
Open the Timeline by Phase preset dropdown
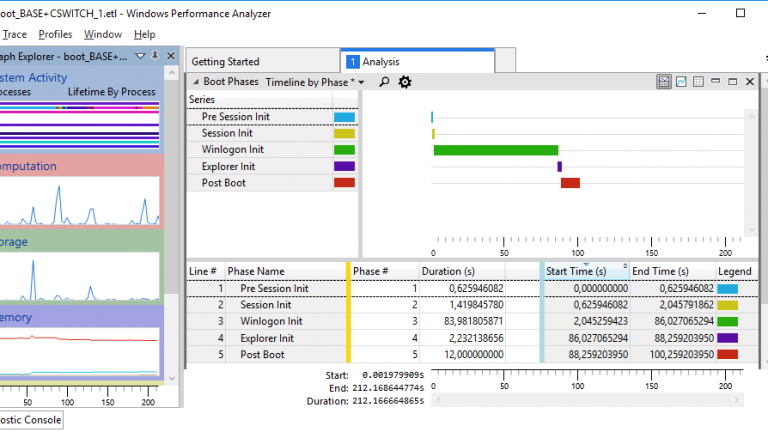coord(361,82)
